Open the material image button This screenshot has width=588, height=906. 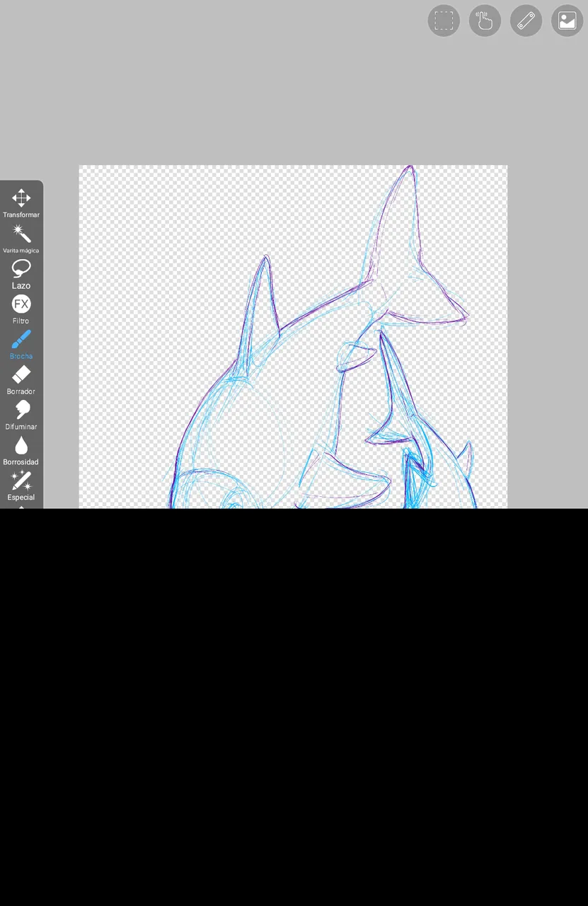567,21
